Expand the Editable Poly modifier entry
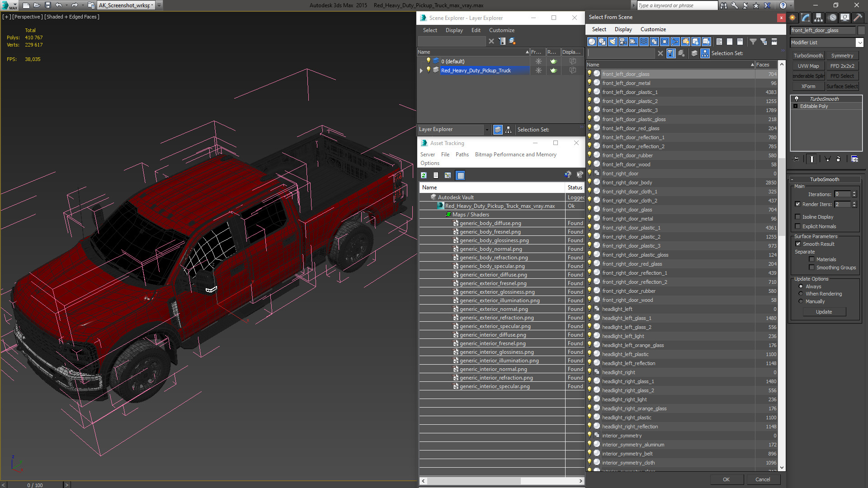 point(796,106)
